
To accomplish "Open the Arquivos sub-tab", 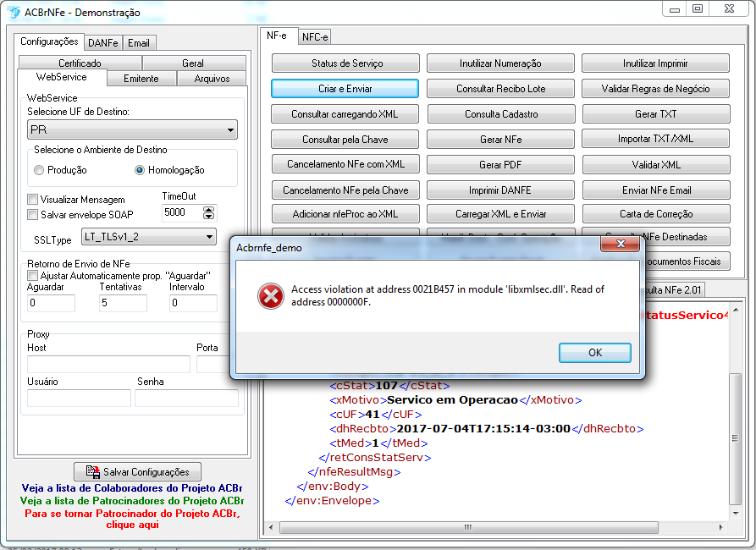I will tap(212, 79).
